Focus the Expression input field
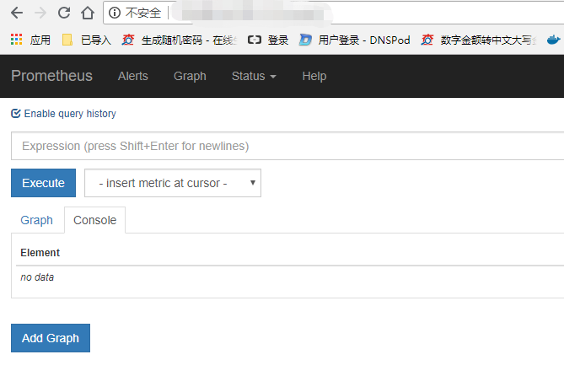Viewport: 564px width, 392px height. coord(287,146)
